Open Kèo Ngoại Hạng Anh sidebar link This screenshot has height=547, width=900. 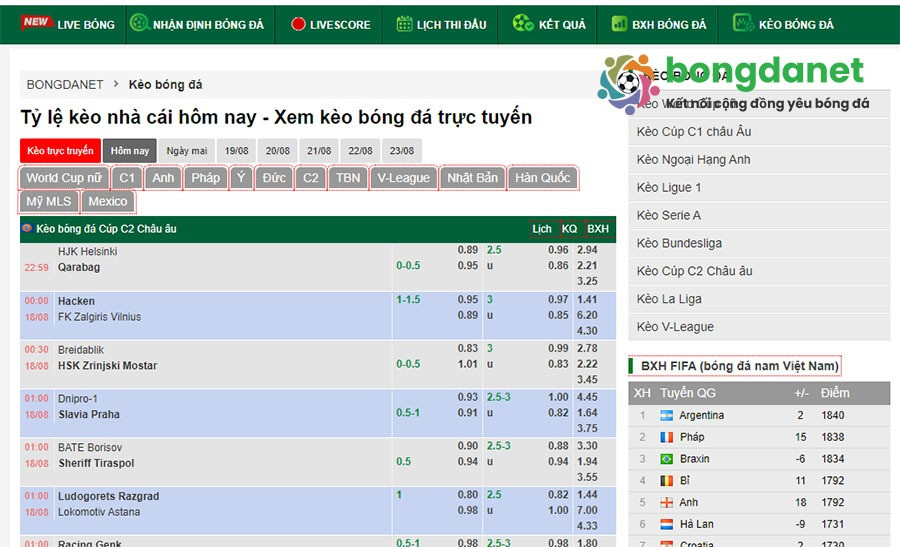[693, 160]
